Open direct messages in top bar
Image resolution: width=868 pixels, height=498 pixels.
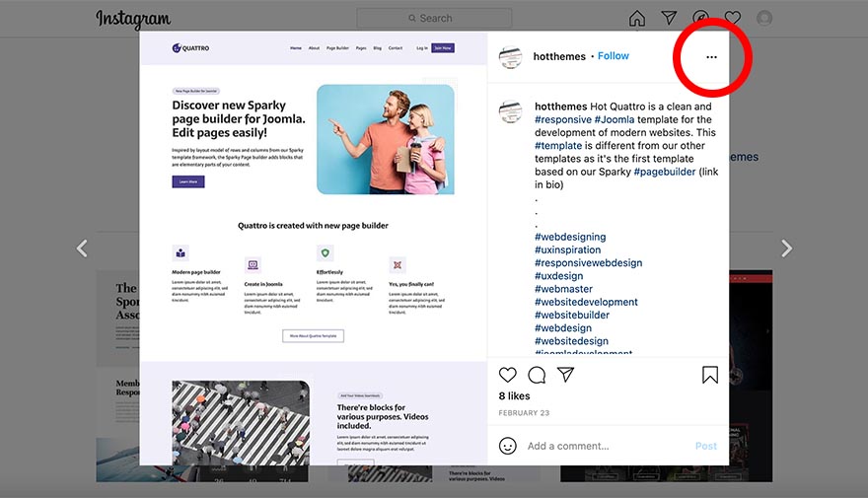(669, 18)
